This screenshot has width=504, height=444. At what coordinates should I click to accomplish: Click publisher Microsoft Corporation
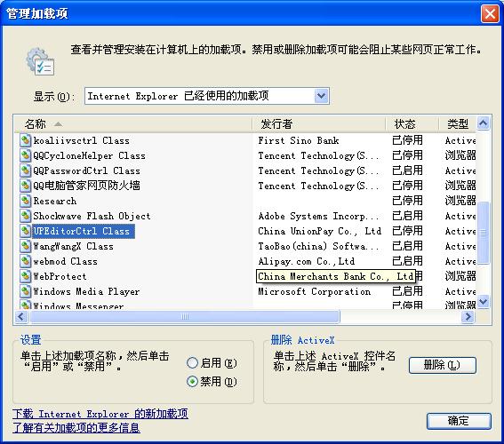(x=315, y=291)
